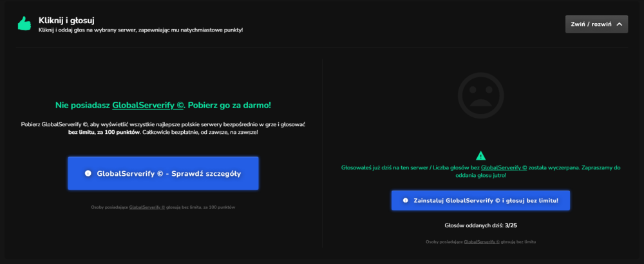
Task: Click the green thumbs-up icon
Action: 24,23
